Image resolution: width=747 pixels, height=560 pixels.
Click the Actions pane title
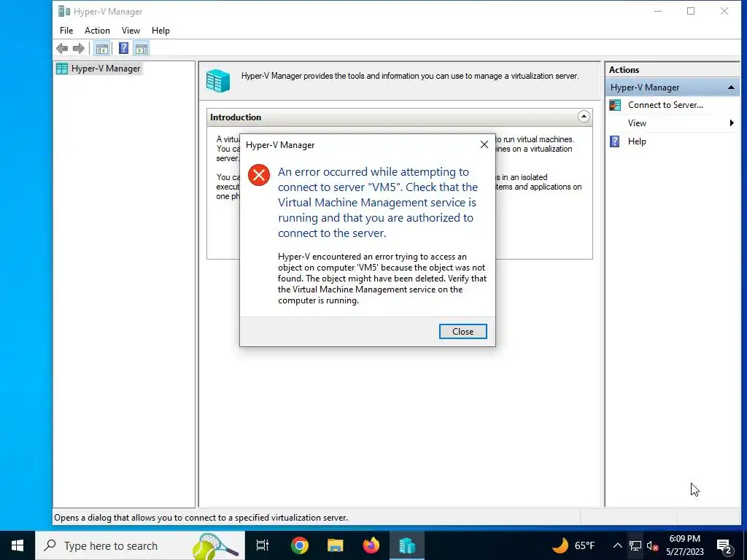(x=624, y=69)
